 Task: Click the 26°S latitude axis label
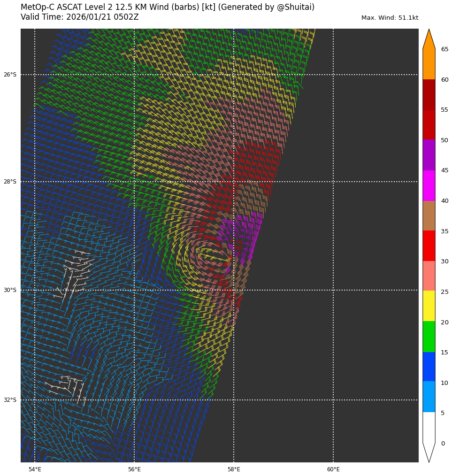click(x=10, y=75)
